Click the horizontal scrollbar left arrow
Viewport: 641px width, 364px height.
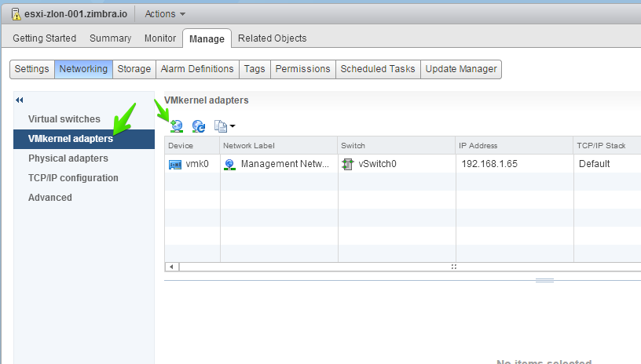click(172, 267)
